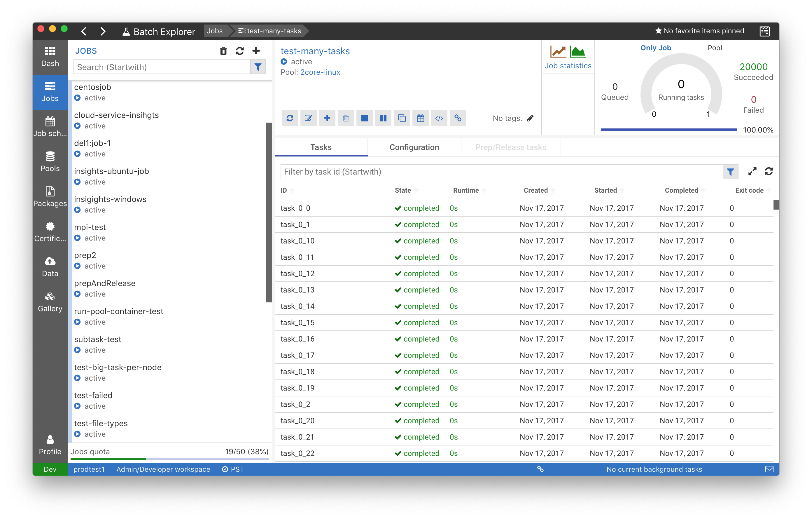Click the Filter by task id field
This screenshot has height=519, width=812.
(x=501, y=172)
